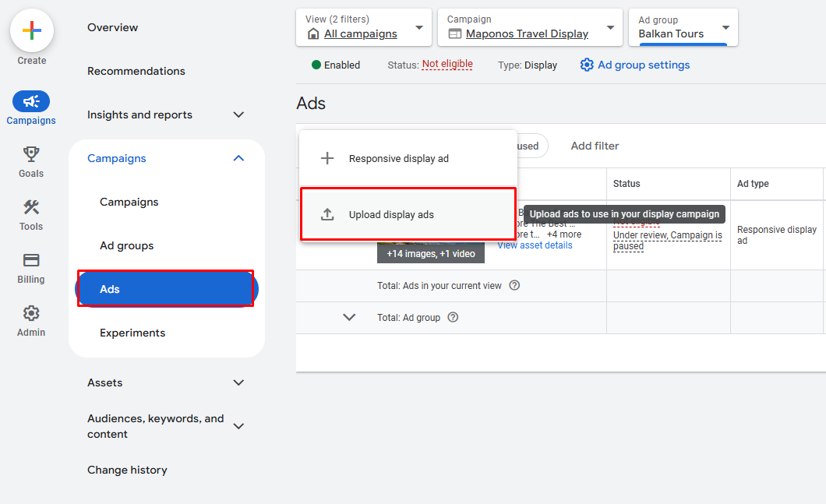The image size is (826, 504).
Task: Expand the Assets section
Action: (238, 383)
